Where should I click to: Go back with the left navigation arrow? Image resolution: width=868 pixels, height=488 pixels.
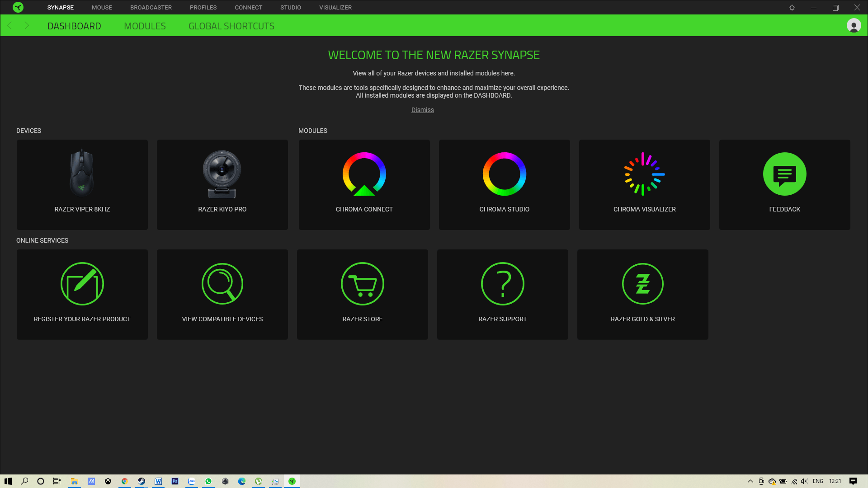[x=10, y=26]
